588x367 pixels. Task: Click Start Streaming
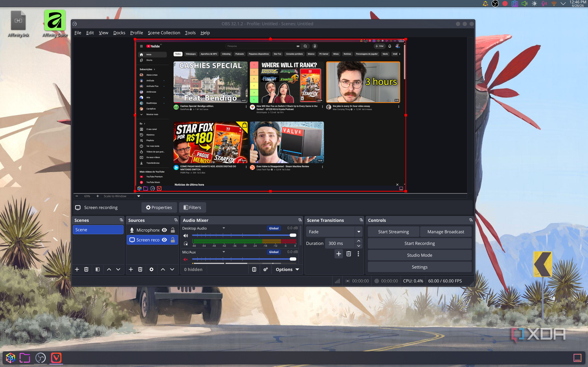pos(393,232)
